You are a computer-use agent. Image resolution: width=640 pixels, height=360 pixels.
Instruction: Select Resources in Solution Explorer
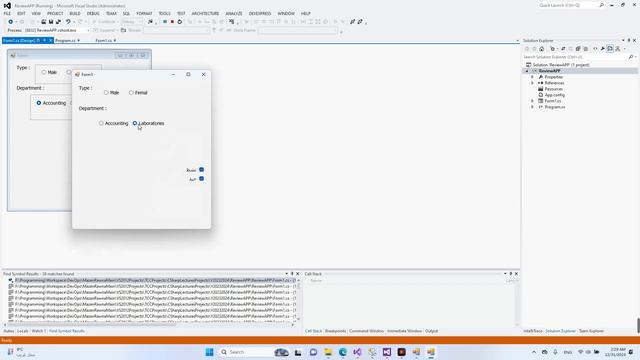[553, 89]
